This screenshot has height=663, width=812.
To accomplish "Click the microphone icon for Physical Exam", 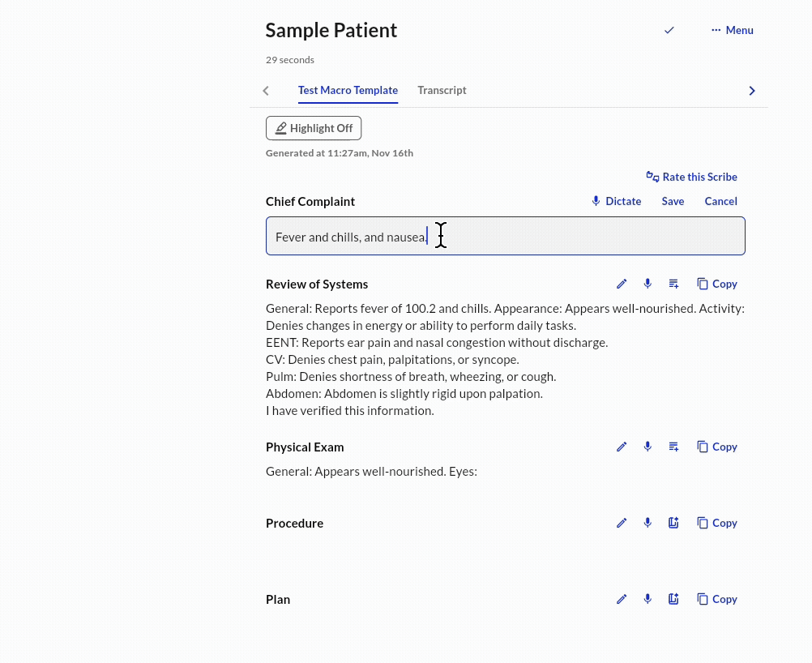I will [x=647, y=447].
